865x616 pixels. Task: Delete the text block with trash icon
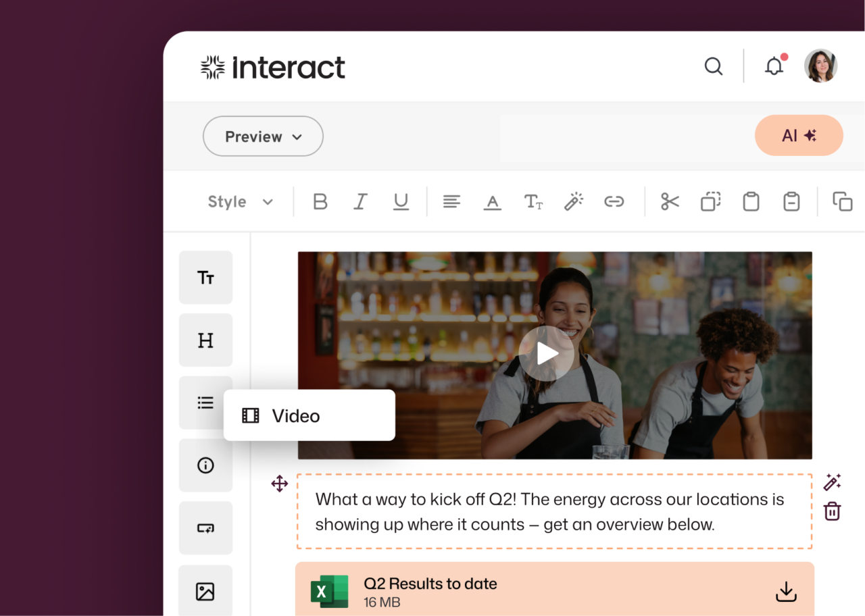pos(832,511)
